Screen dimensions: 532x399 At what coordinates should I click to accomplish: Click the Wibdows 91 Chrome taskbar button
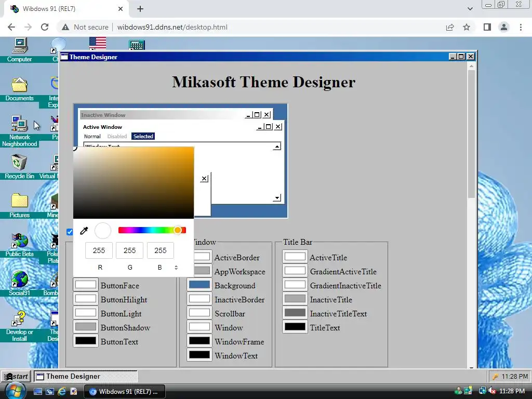[x=124, y=391]
